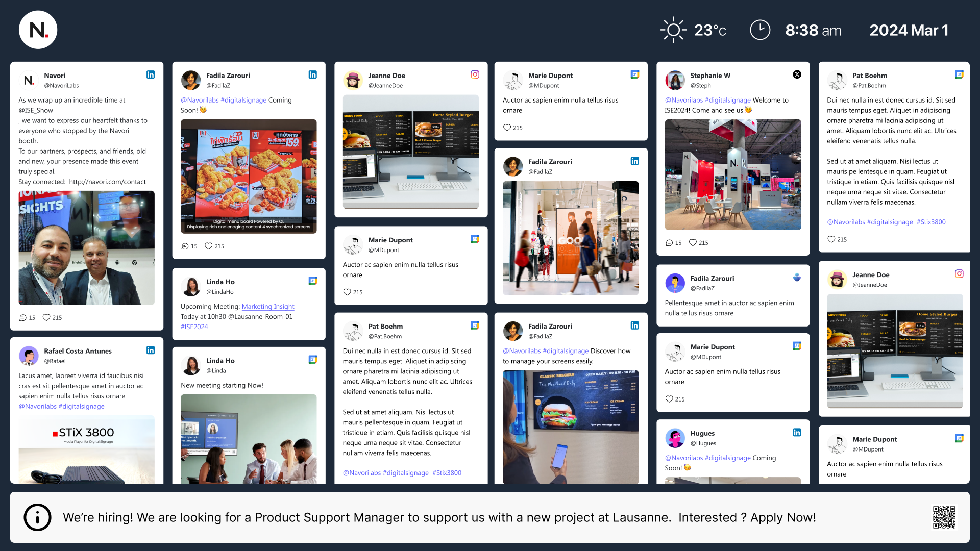This screenshot has height=551, width=980.
Task: Click the 'New meeting starting Now!' text
Action: pos(222,386)
